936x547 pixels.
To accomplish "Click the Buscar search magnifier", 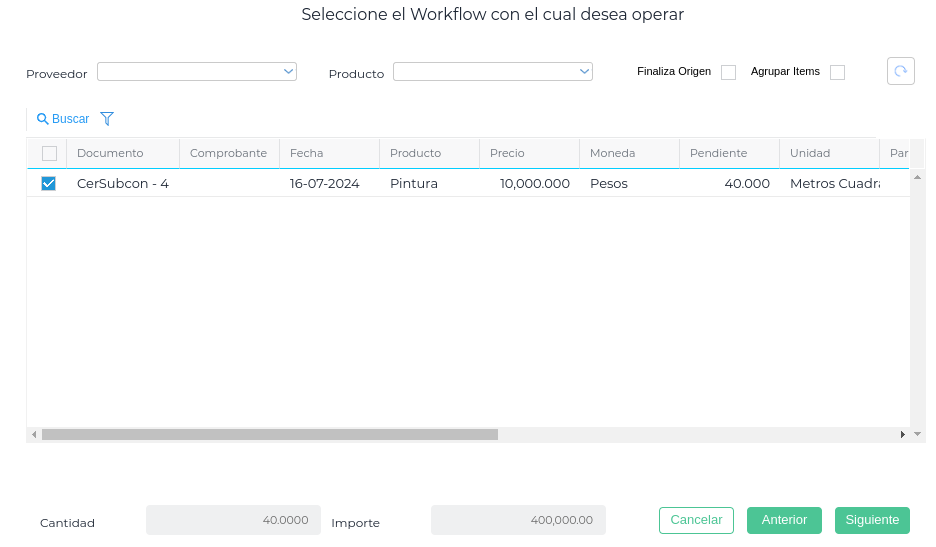I will pos(43,119).
